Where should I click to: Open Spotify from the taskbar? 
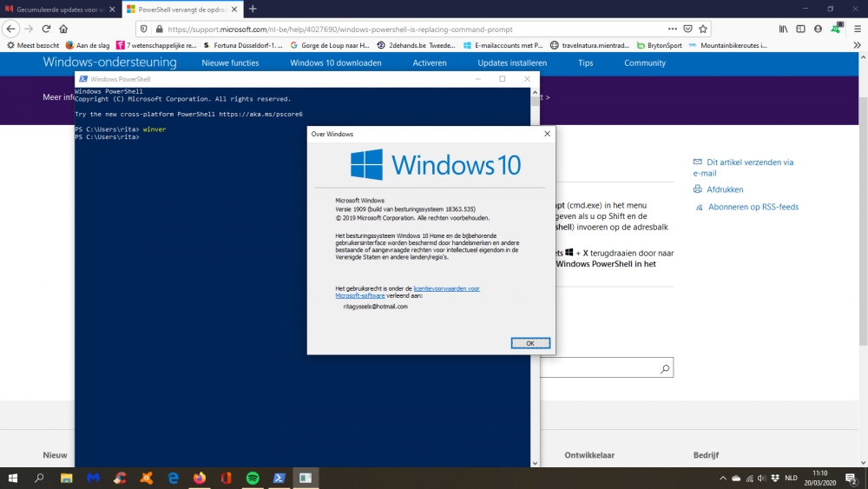point(253,478)
